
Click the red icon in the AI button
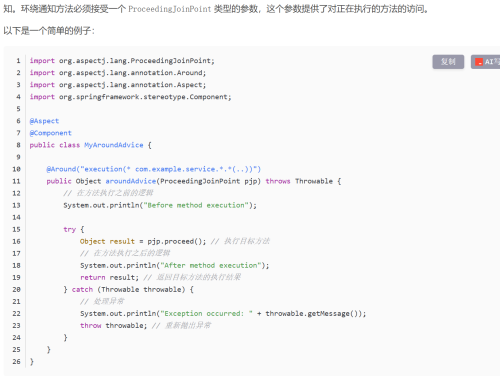click(479, 62)
